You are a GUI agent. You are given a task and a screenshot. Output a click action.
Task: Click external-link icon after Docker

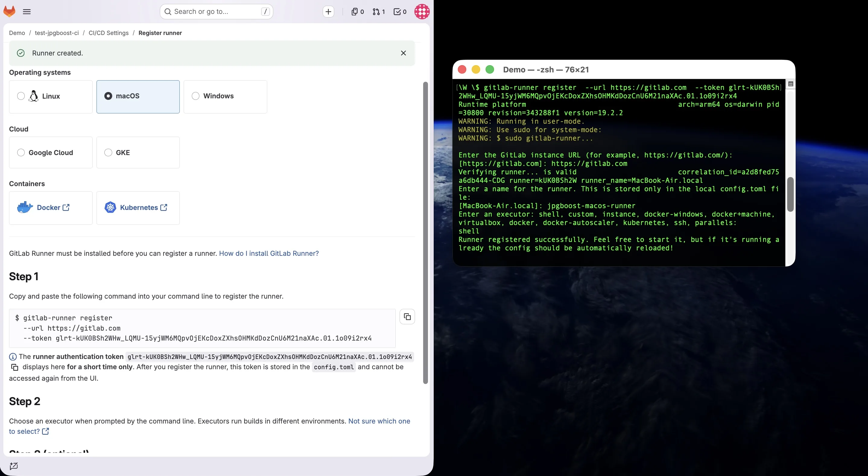pos(66,207)
